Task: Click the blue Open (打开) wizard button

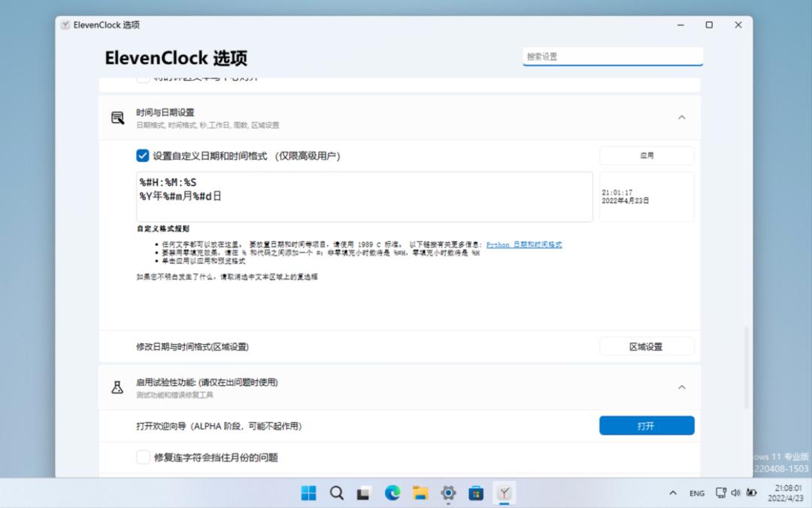Action: (647, 425)
